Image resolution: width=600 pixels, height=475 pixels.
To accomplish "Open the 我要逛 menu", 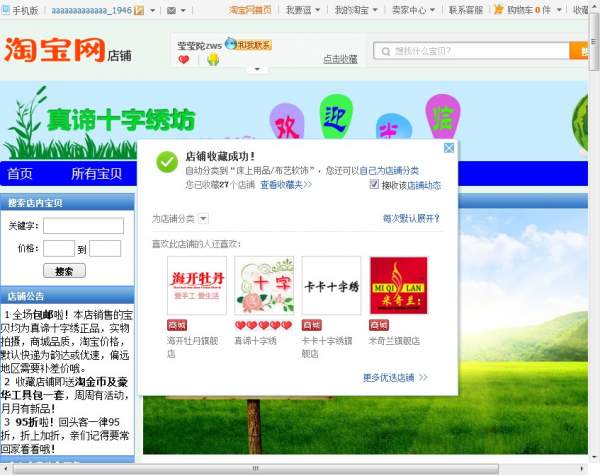I will (303, 10).
